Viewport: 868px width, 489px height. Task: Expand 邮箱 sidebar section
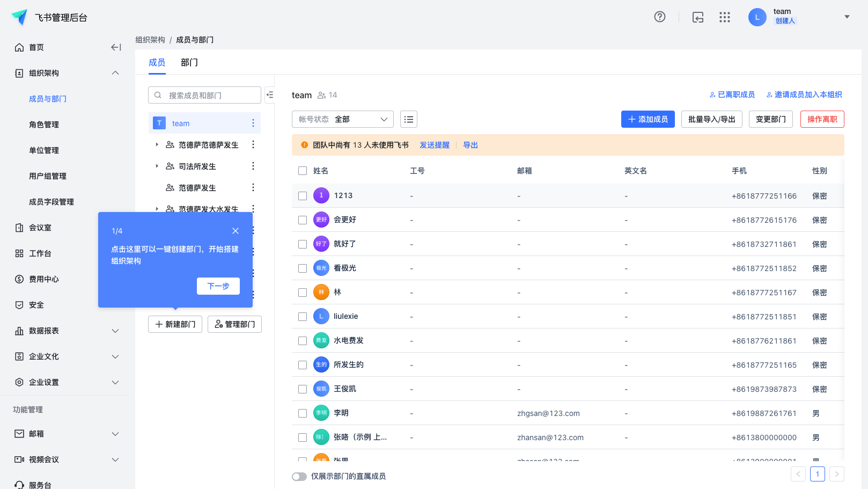coord(115,434)
